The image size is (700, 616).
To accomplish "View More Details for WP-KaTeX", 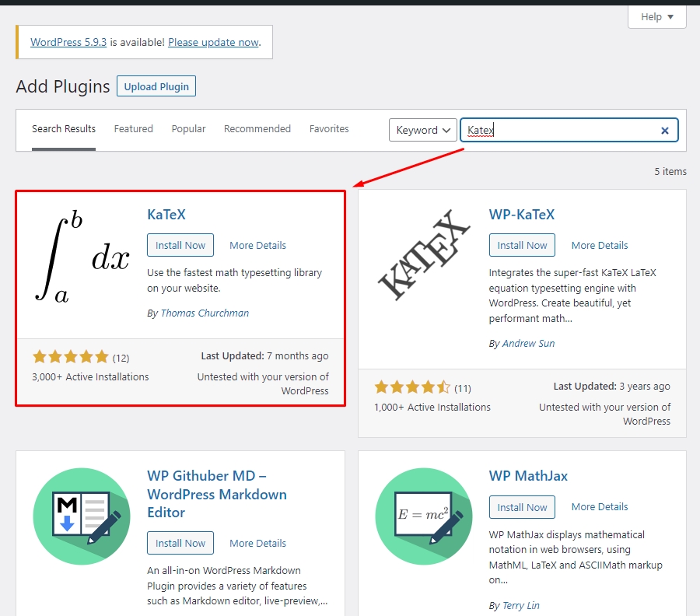I will tap(600, 246).
